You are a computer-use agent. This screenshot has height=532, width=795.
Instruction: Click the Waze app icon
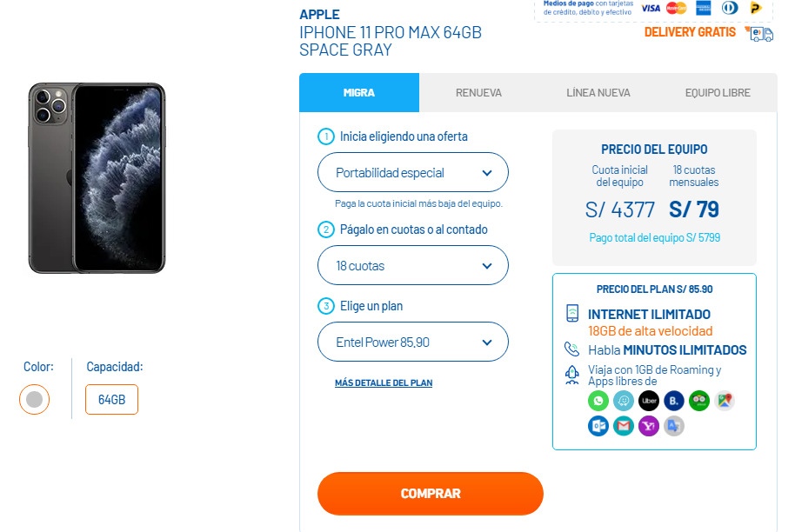624,401
